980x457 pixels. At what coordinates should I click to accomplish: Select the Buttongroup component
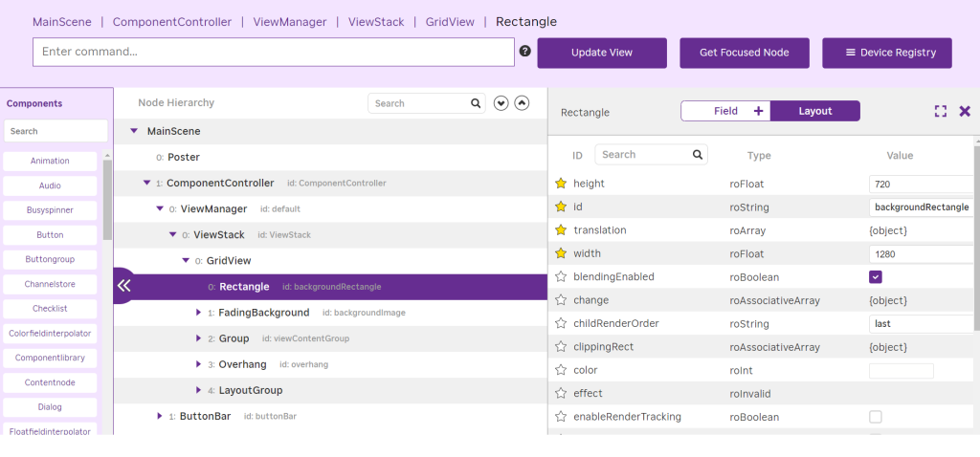click(x=50, y=259)
